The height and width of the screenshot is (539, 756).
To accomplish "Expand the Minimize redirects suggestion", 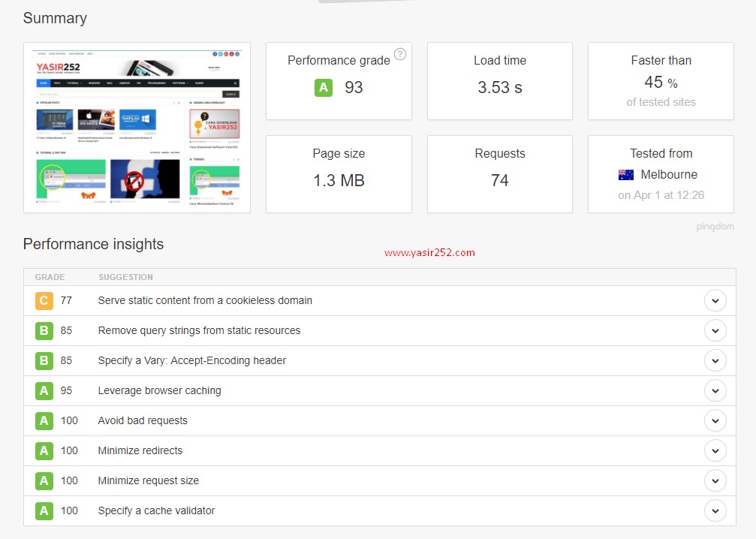I will coord(715,450).
